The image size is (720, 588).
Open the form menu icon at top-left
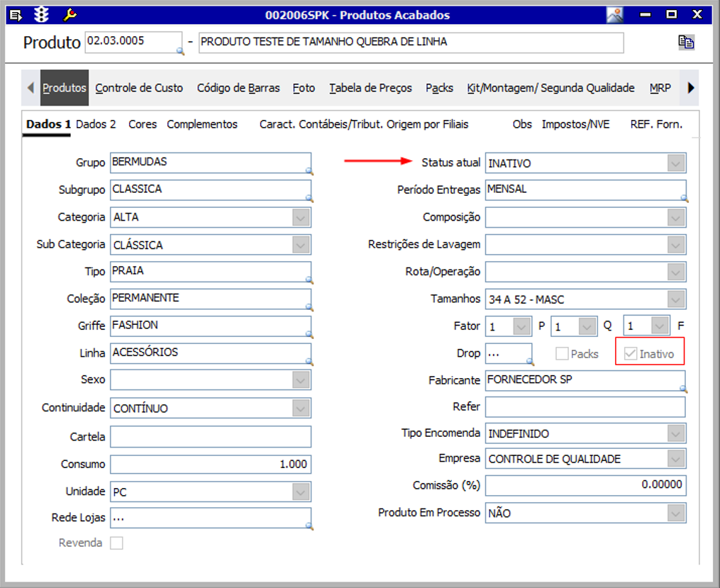point(16,14)
